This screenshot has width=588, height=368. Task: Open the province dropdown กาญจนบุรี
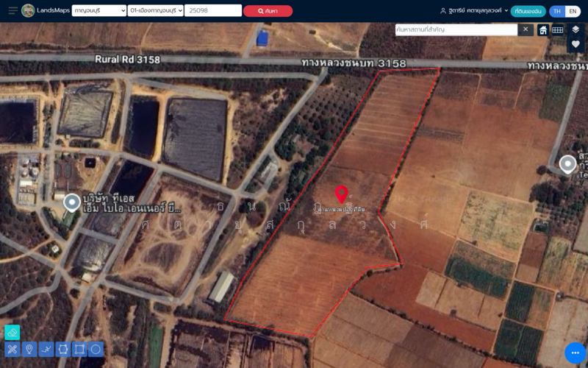tap(99, 10)
